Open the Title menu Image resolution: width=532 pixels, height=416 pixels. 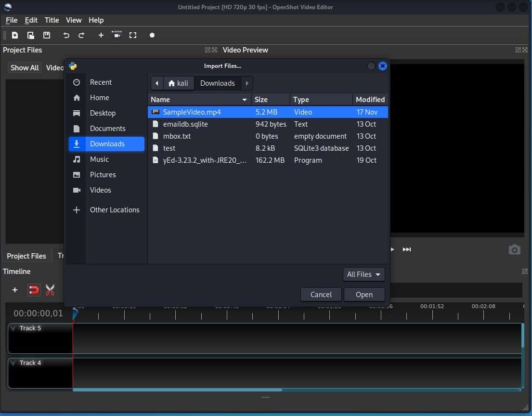pos(52,20)
